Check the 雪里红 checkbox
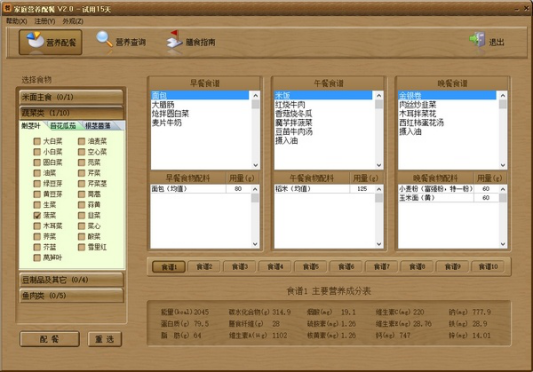 (x=81, y=247)
